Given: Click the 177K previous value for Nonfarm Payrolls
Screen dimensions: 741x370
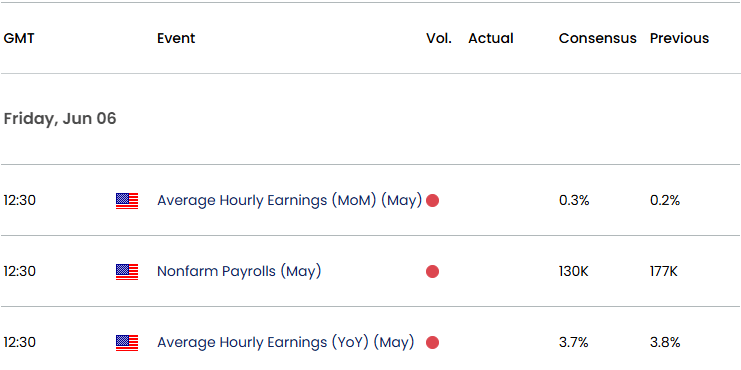Looking at the screenshot, I should (x=664, y=272).
